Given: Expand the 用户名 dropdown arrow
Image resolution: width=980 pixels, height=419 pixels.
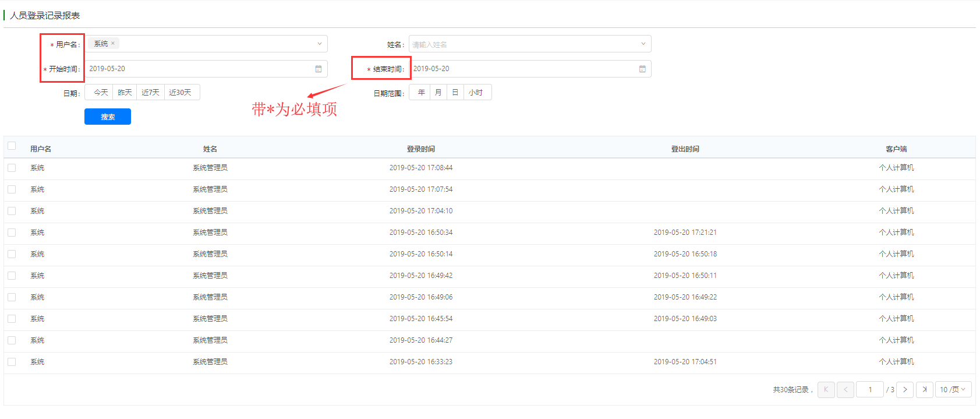Looking at the screenshot, I should click(319, 44).
